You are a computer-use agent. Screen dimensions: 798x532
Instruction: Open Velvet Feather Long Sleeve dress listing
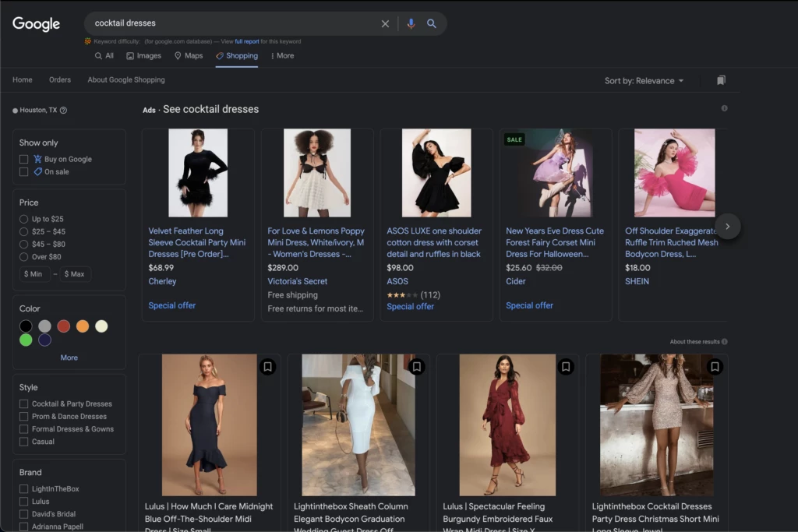coord(197,242)
